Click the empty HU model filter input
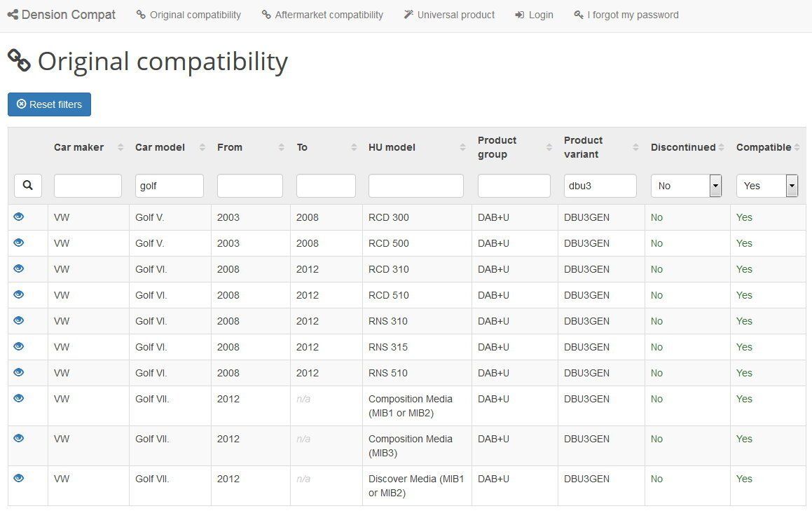The width and height of the screenshot is (812, 511). tap(415, 186)
